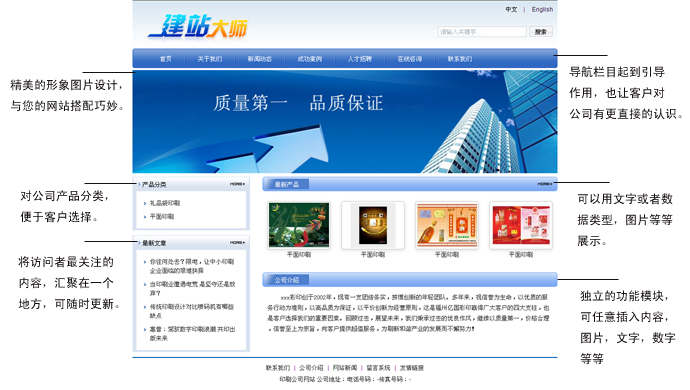690x390 pixels.
Task: Click the 留言系统 footer link
Action: pos(378,368)
